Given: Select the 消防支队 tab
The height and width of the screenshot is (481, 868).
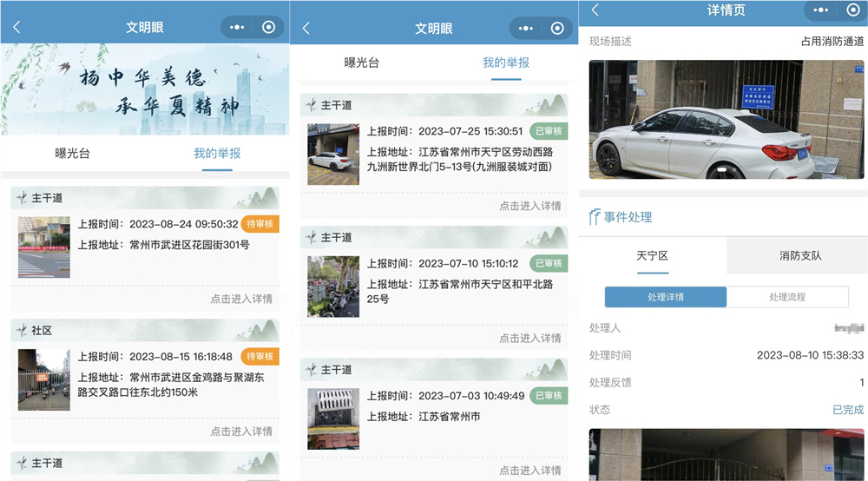Looking at the screenshot, I should (799, 256).
